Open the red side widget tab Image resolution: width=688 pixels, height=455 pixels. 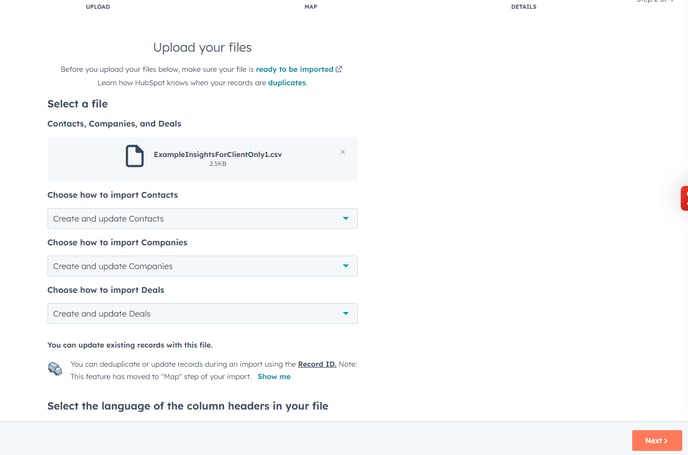[x=684, y=198]
